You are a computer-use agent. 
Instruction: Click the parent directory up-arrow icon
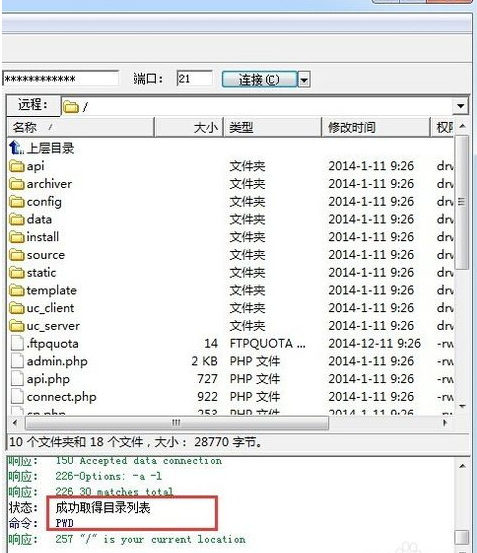click(x=16, y=148)
